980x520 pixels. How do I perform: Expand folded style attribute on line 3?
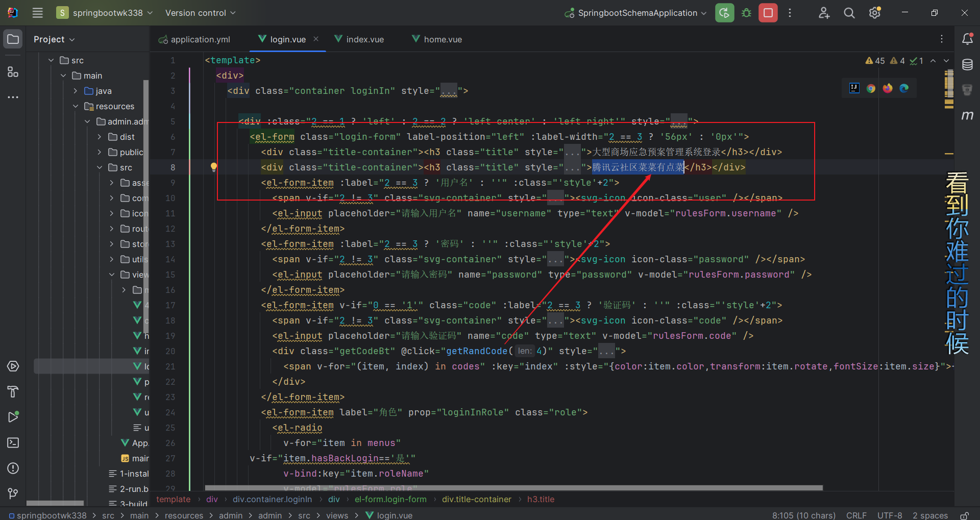click(449, 91)
